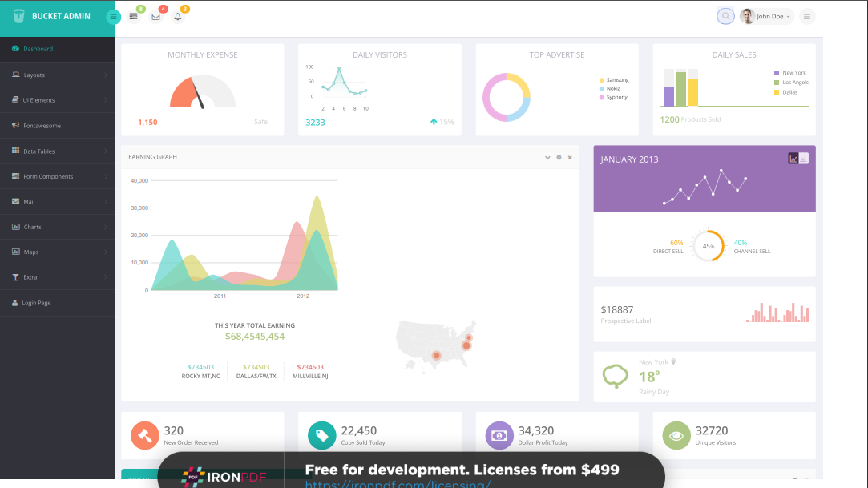Expand the Layouts sidebar menu

(58, 75)
